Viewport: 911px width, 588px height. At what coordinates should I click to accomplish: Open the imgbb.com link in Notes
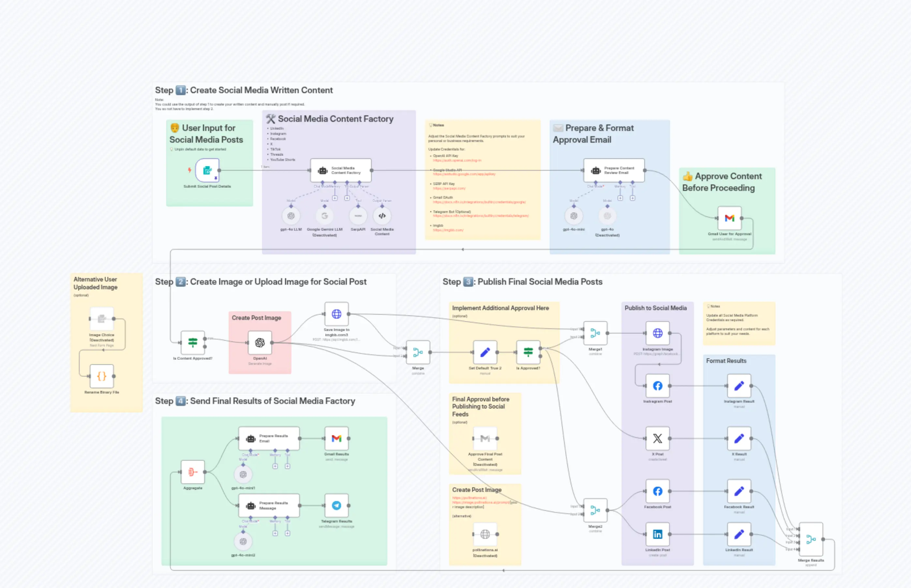[x=448, y=230]
